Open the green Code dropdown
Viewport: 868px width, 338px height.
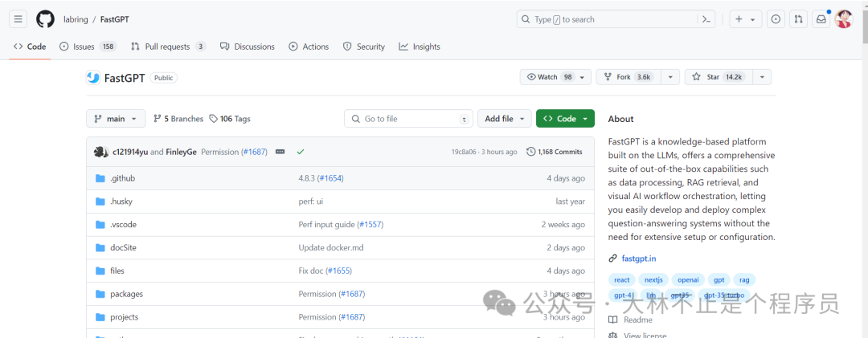pos(565,118)
